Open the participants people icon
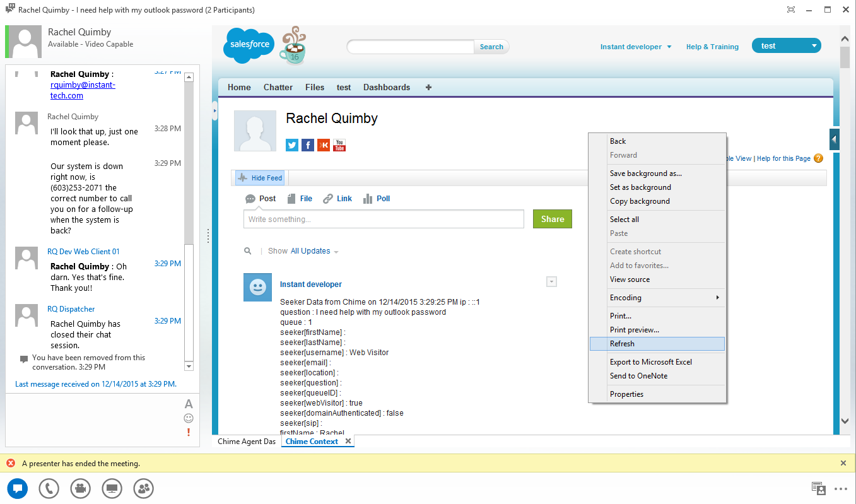This screenshot has width=856, height=504. coord(144,488)
